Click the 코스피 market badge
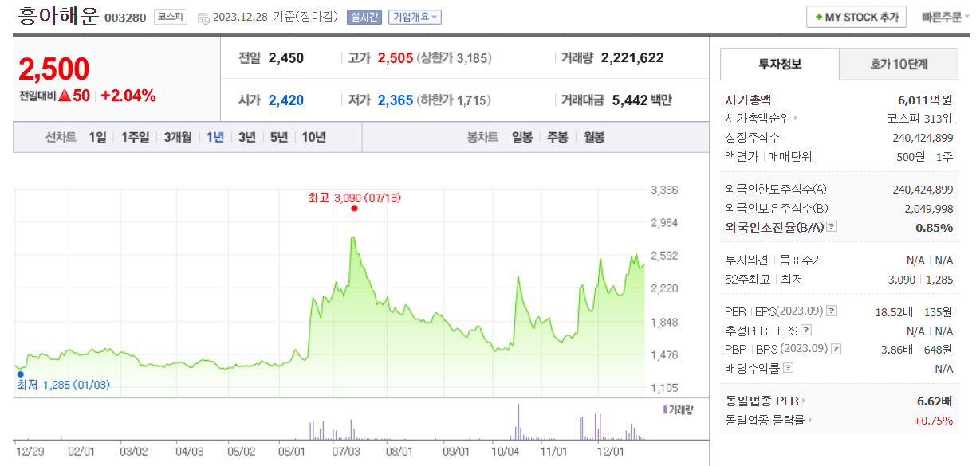980x466 pixels. (171, 18)
